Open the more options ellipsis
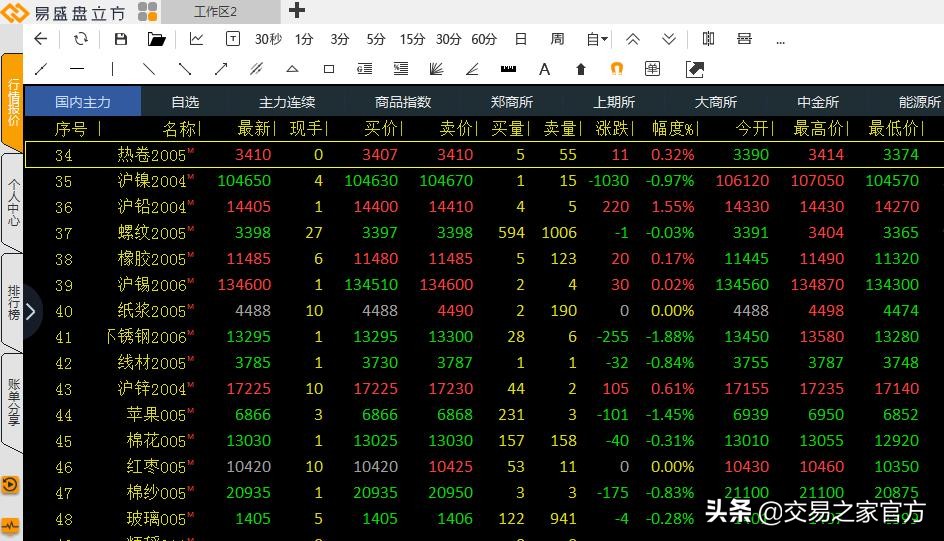Screen dimensions: 944x541 coord(780,42)
